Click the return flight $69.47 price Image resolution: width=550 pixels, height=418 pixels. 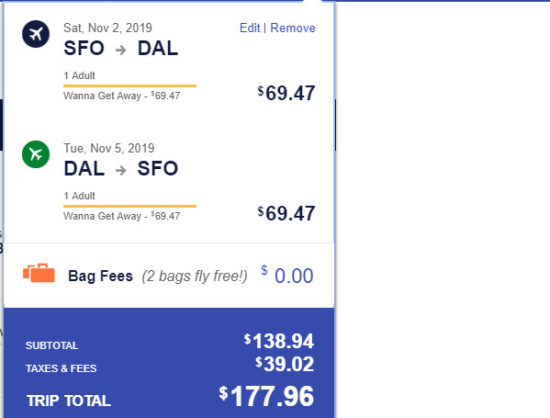[286, 213]
